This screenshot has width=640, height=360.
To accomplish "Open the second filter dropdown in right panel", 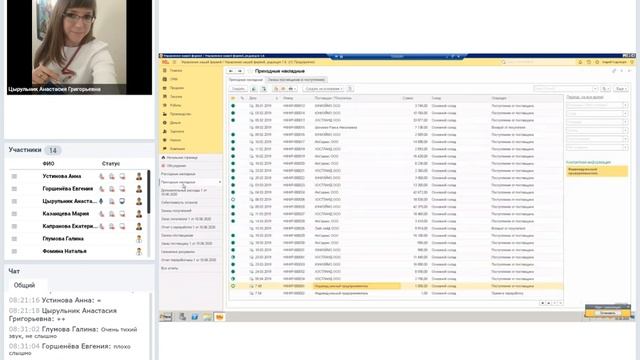I will coord(625,113).
